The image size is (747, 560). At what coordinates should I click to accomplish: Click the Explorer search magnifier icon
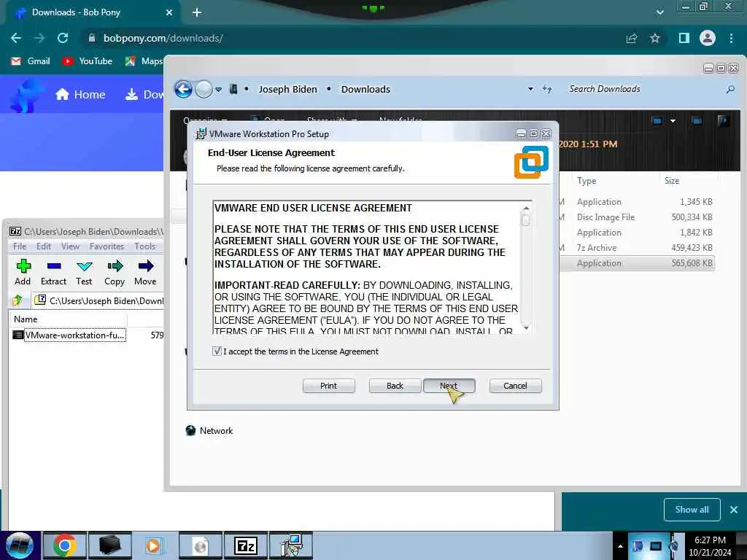coord(729,89)
